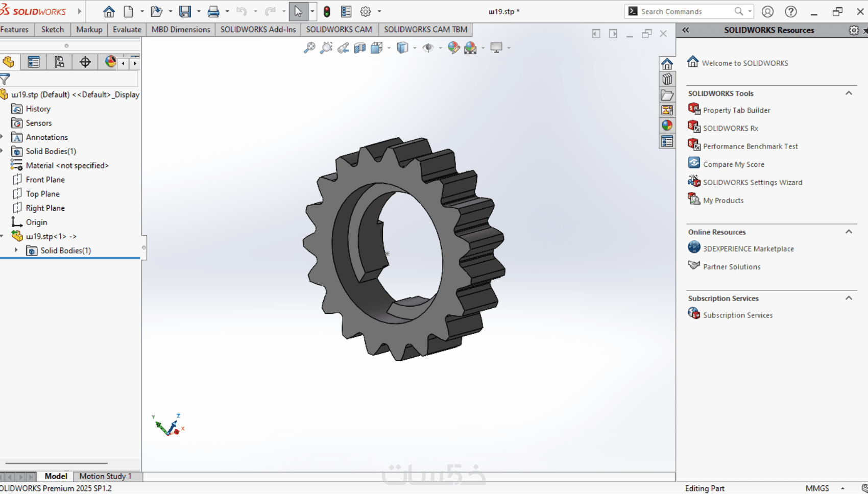Open Design Library icon in task pane
The height and width of the screenshot is (495, 868).
(667, 79)
